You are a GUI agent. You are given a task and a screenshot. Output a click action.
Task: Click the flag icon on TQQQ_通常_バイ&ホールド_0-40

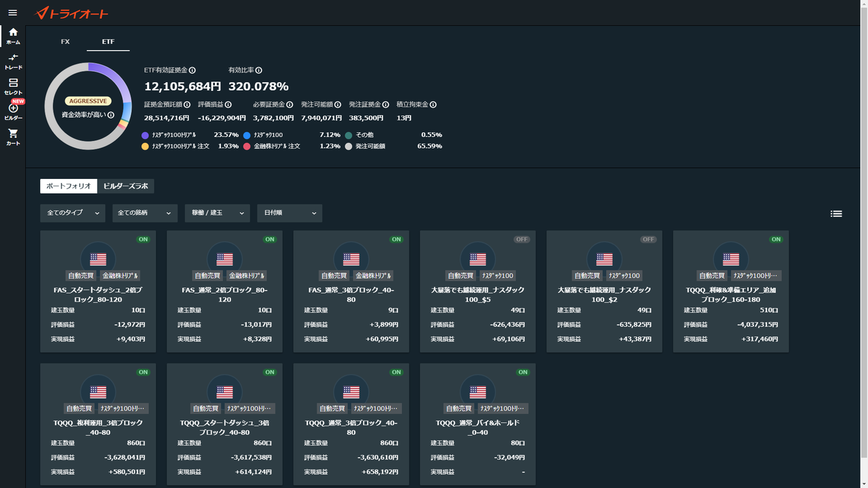478,392
